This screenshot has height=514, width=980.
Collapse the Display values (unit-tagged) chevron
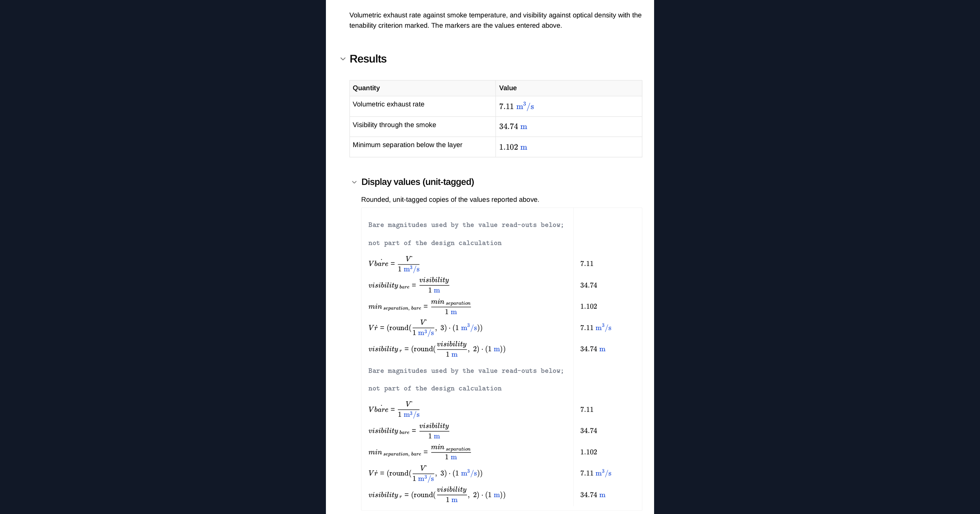[354, 182]
